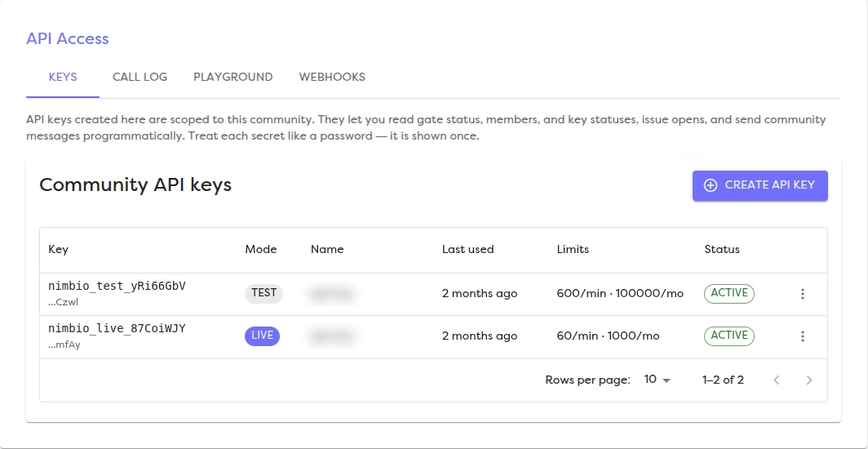Click the ACTIVE status of the test key

pos(729,293)
